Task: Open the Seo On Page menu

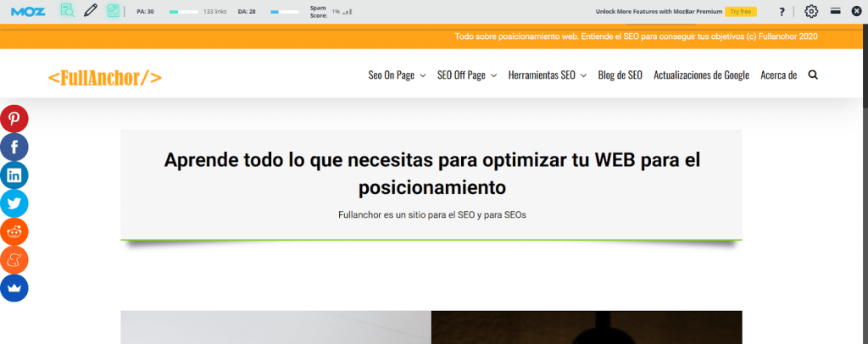Action: pyautogui.click(x=392, y=75)
